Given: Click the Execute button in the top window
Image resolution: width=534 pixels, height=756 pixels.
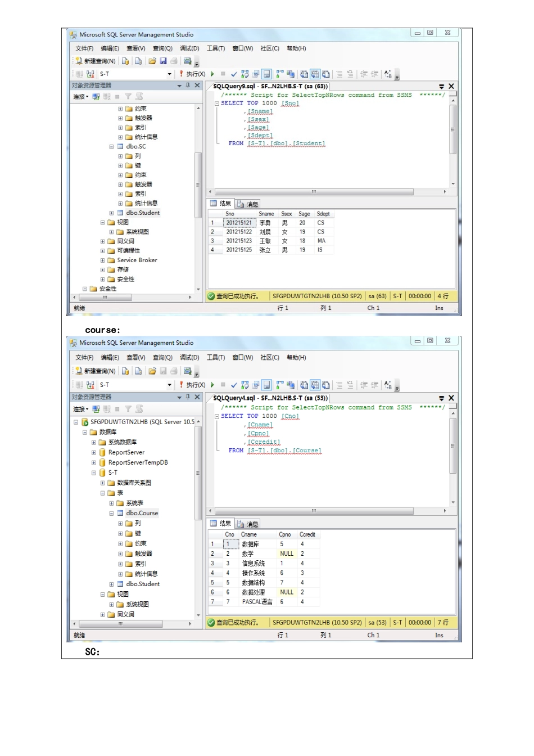Looking at the screenshot, I should click(x=192, y=74).
